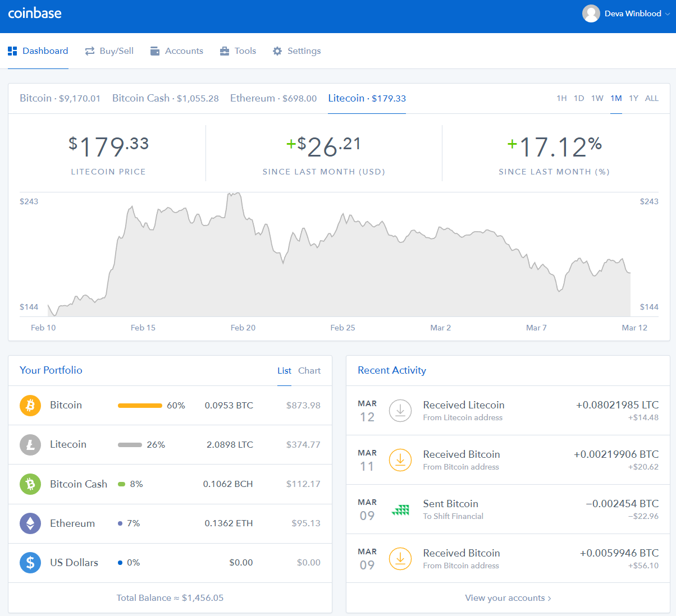The height and width of the screenshot is (616, 676).
Task: Click the US Dollars 0% allocation dot
Action: click(120, 563)
